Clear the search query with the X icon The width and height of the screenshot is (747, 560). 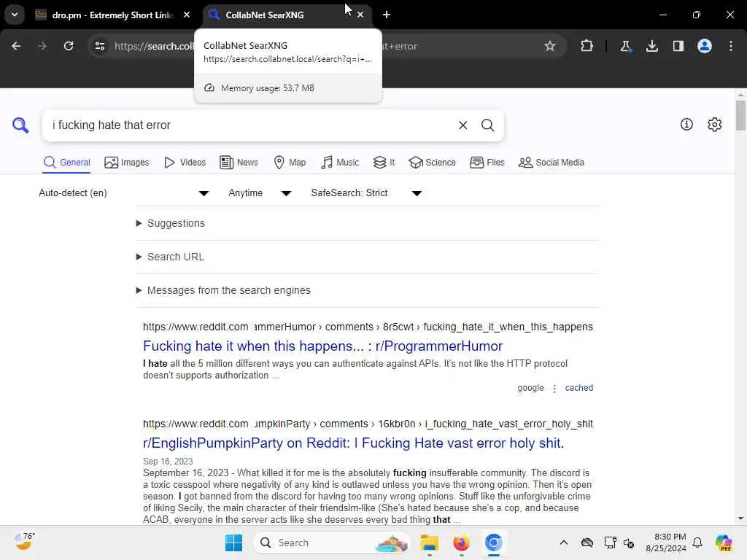[x=462, y=125]
